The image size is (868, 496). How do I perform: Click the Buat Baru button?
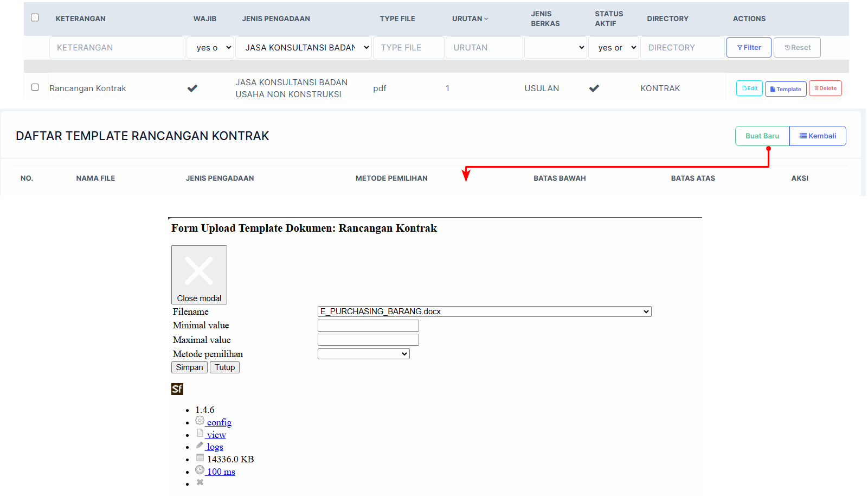[x=762, y=136]
